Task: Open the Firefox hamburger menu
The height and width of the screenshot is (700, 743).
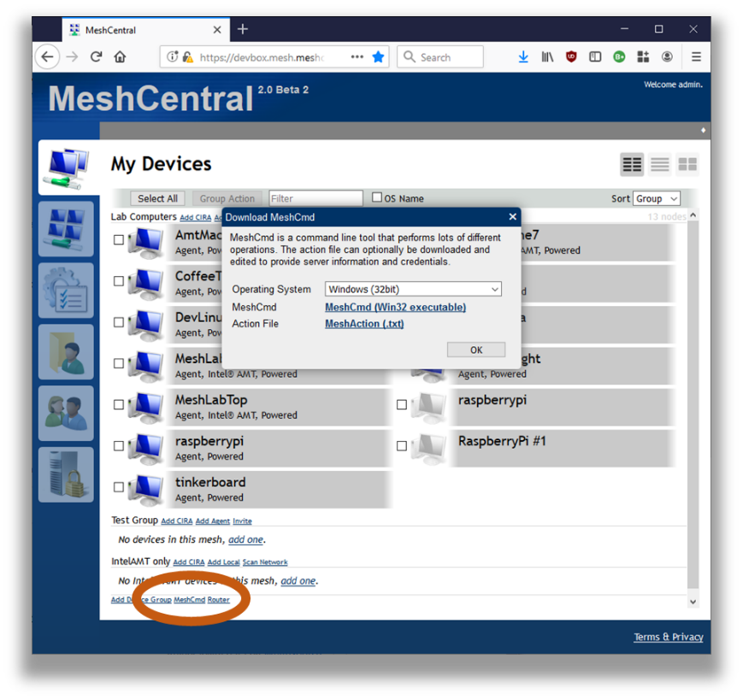Action: click(696, 57)
